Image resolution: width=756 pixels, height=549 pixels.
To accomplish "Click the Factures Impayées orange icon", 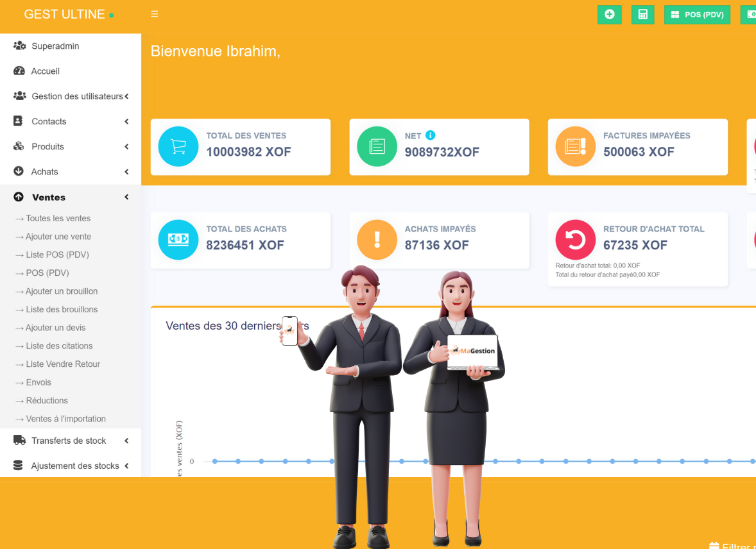I will 575,146.
